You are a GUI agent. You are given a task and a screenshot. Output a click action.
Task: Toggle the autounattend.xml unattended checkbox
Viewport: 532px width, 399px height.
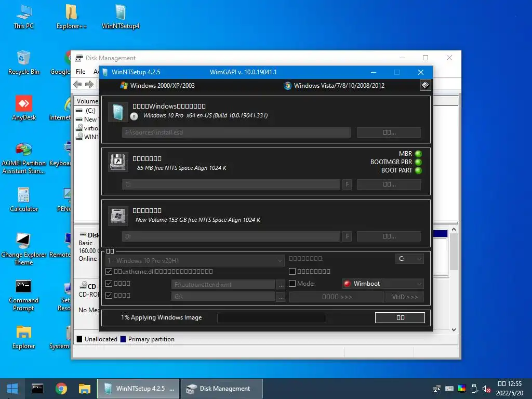click(x=109, y=283)
